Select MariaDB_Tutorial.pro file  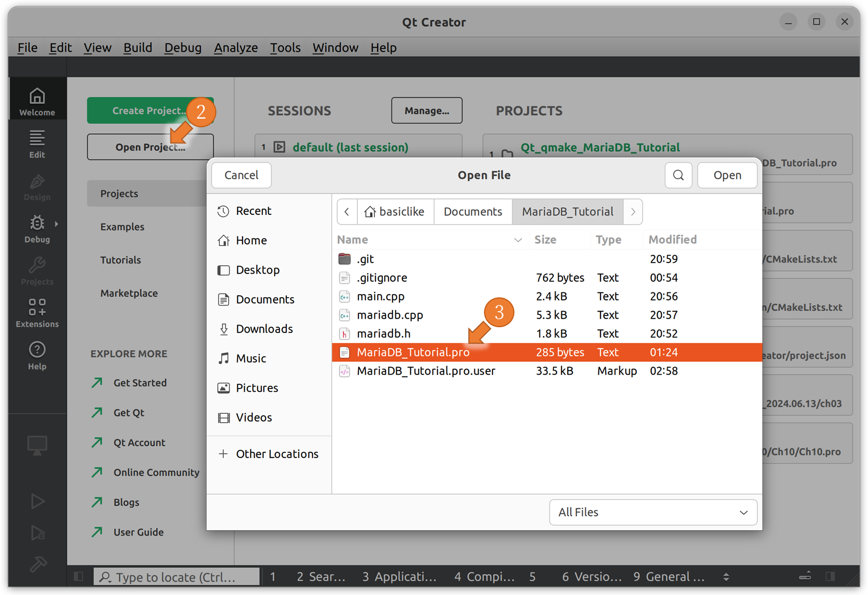547,352
